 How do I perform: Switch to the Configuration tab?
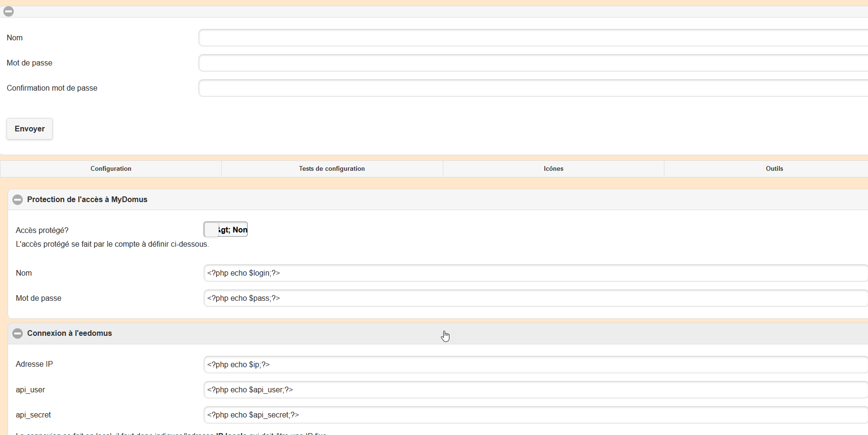[111, 169]
